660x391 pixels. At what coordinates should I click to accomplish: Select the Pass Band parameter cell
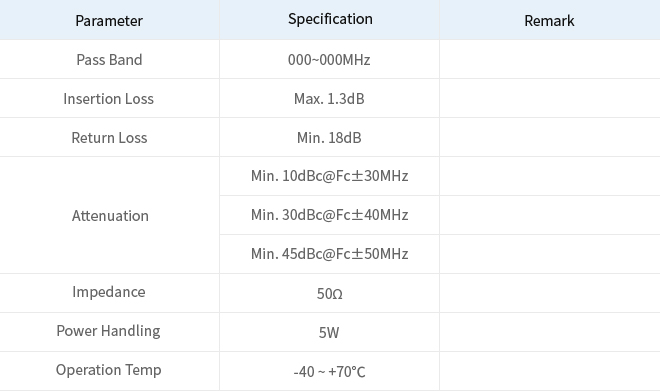tap(109, 59)
